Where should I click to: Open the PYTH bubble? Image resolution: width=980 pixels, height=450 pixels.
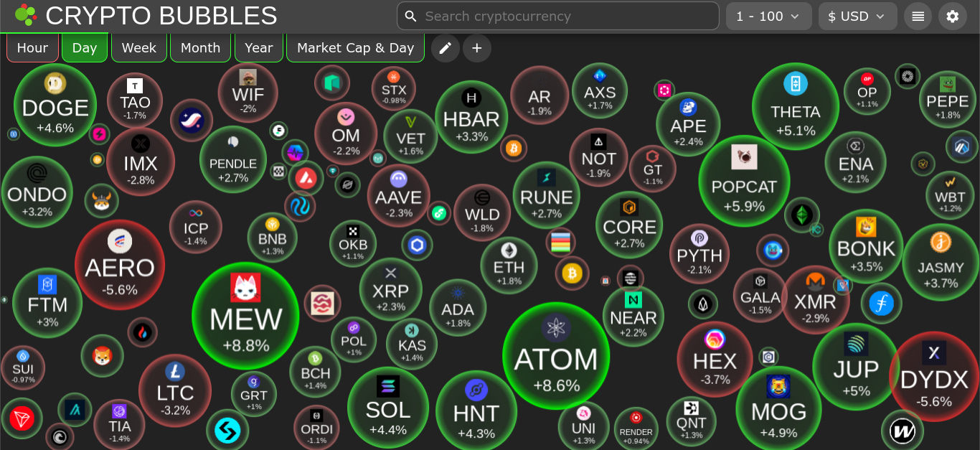pos(699,253)
